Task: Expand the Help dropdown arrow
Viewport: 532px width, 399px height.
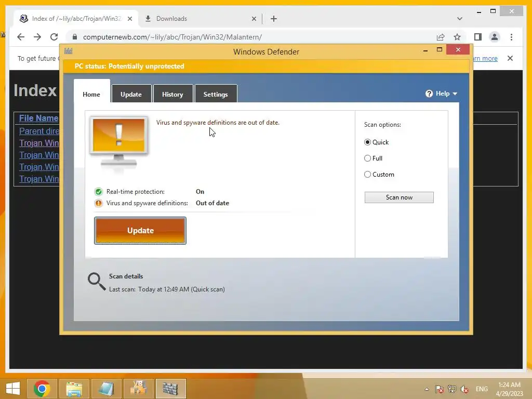Action: click(x=455, y=94)
